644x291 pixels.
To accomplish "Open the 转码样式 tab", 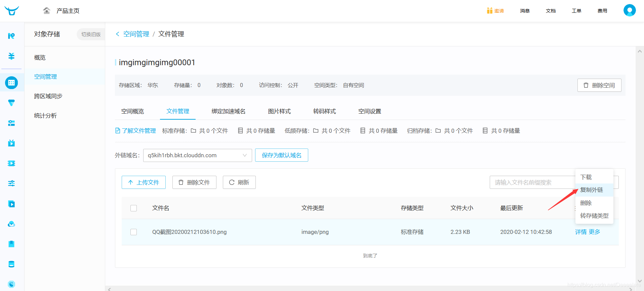I will (324, 111).
